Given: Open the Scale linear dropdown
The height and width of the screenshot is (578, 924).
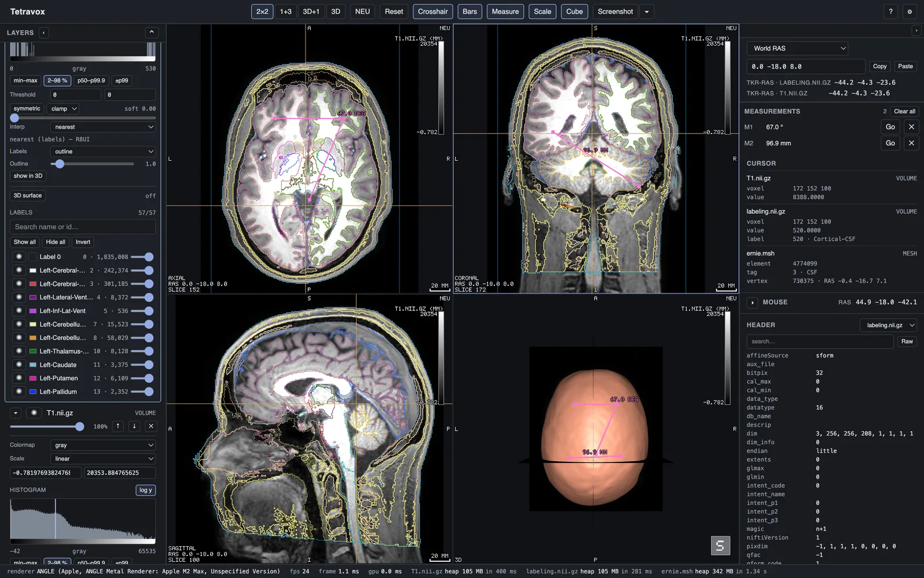Looking at the screenshot, I should (x=103, y=458).
